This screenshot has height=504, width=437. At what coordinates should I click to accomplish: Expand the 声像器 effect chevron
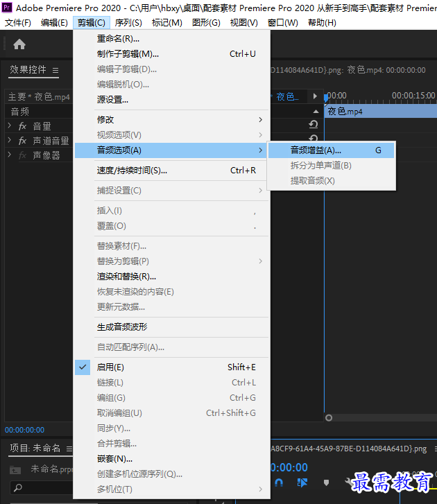9,155
